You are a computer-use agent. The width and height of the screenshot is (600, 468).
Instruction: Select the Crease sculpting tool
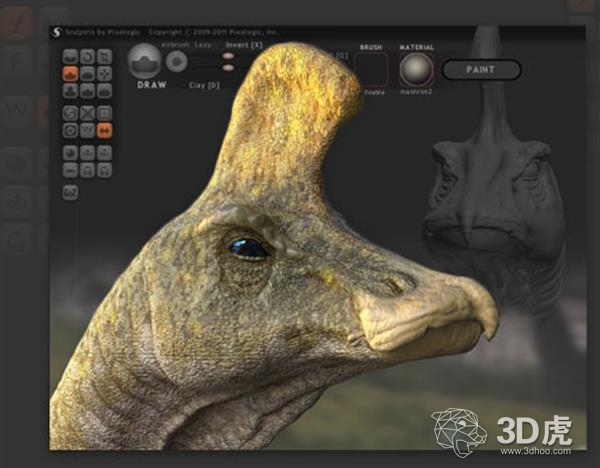(x=70, y=57)
